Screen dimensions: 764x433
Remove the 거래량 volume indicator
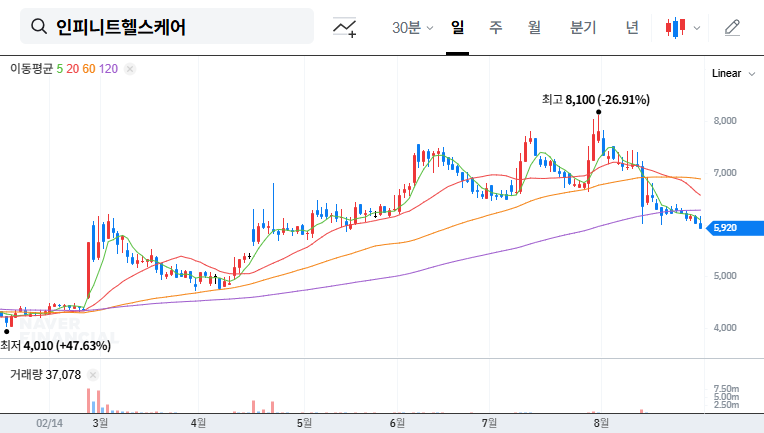tap(93, 375)
